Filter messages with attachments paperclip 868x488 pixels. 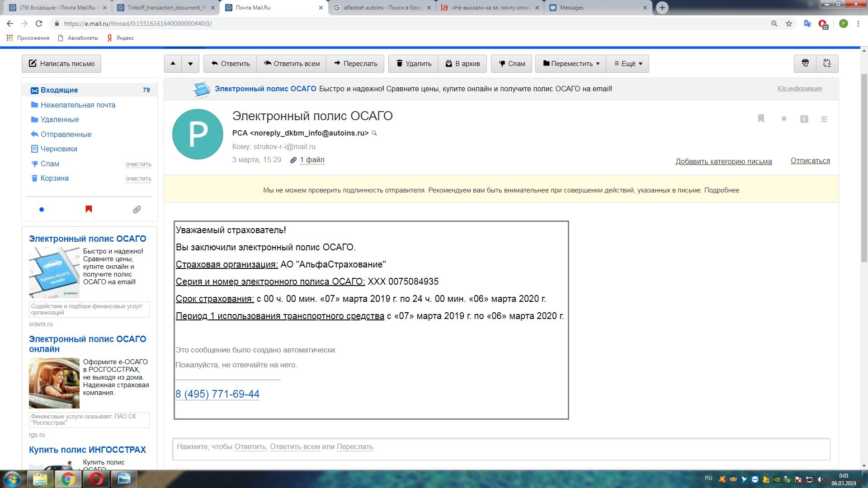(x=137, y=209)
